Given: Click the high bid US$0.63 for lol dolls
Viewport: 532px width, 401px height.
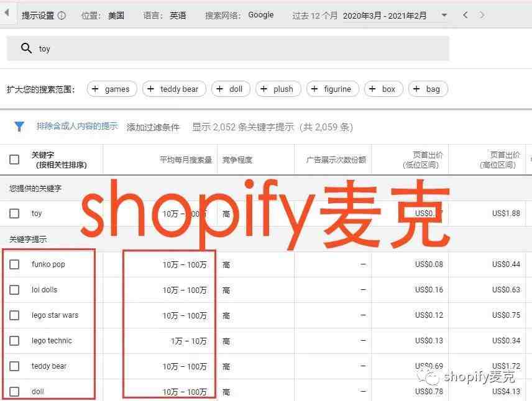Looking at the screenshot, I should click(507, 290).
